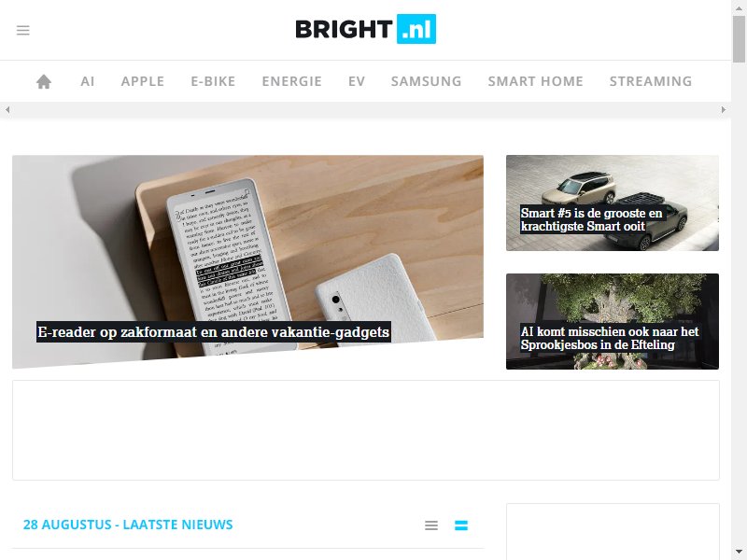
Task: Go to the E-Bike section
Action: pos(213,81)
